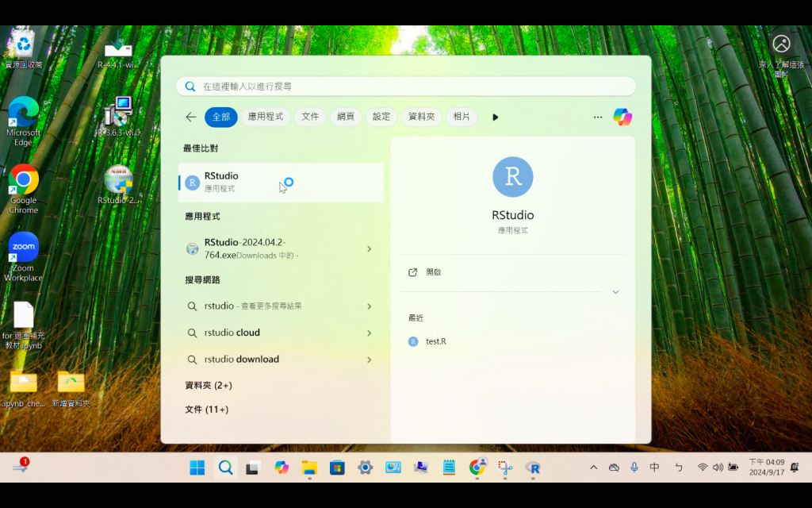Open the volume tray icon
The width and height of the screenshot is (812, 508).
(x=718, y=468)
